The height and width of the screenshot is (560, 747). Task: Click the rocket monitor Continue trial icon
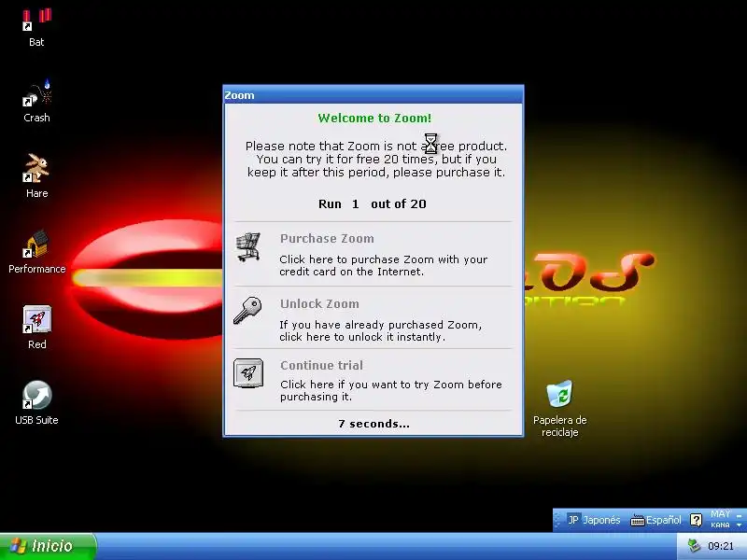(248, 373)
